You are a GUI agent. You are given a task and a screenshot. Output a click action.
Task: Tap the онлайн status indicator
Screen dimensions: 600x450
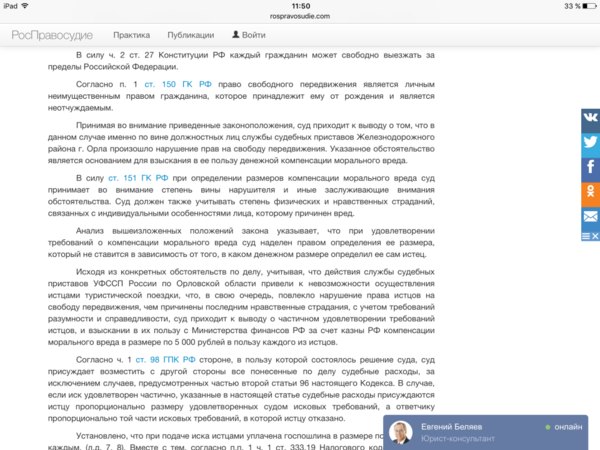(x=564, y=427)
